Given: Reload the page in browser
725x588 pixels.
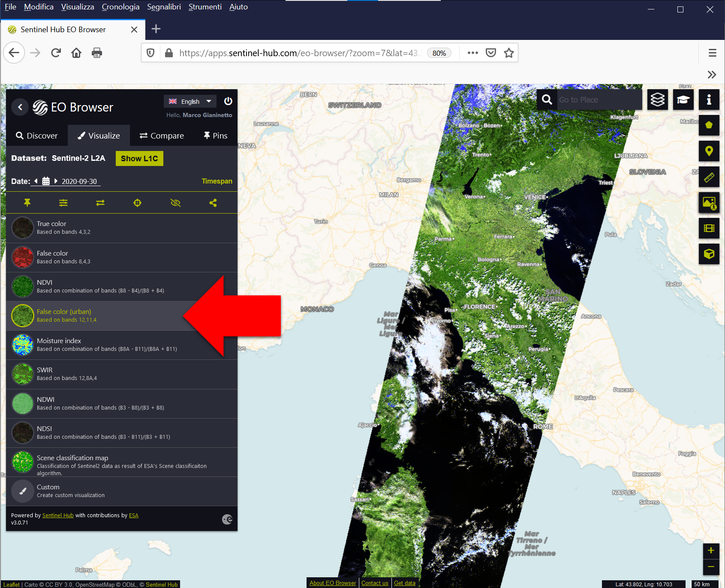Looking at the screenshot, I should point(56,53).
